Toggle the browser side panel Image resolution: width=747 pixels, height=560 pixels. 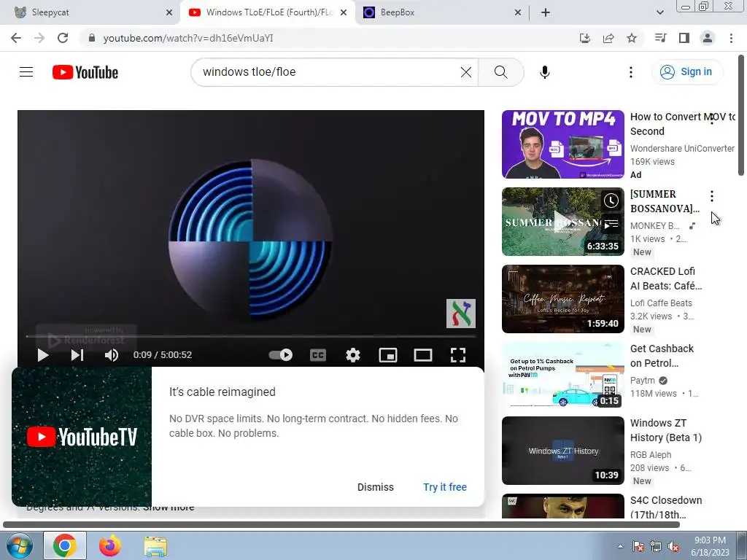click(684, 38)
